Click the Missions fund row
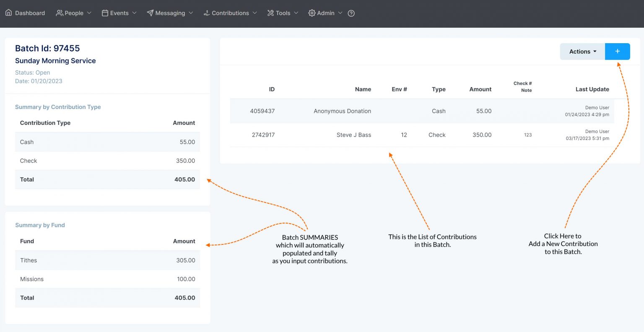Image resolution: width=644 pixels, height=332 pixels. (x=107, y=279)
